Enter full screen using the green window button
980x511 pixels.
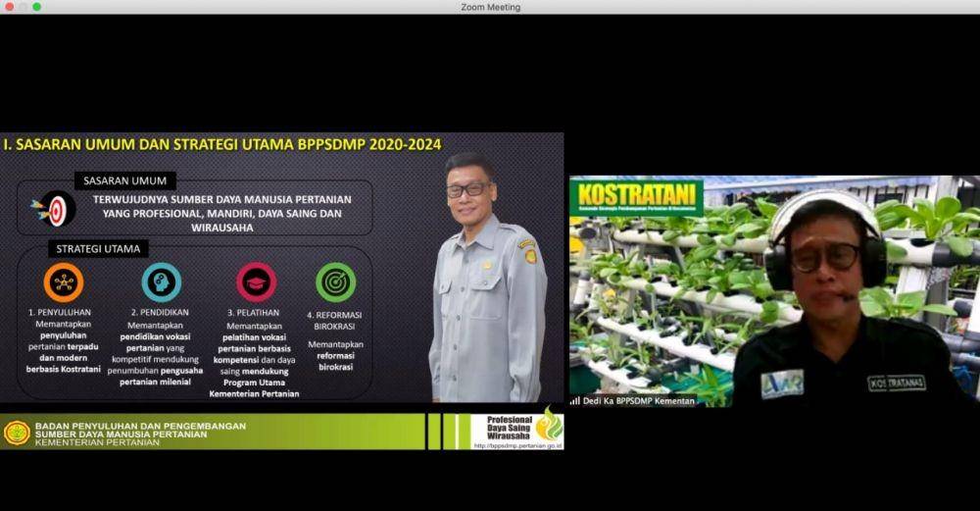tap(37, 7)
